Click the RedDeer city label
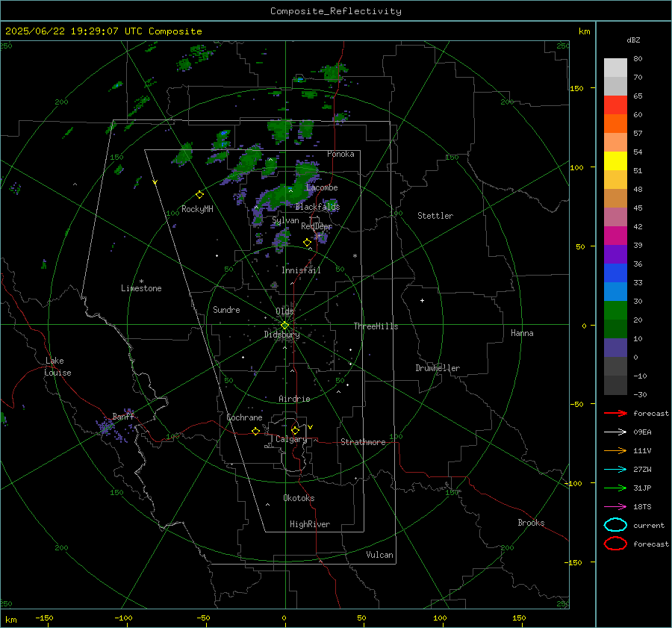 tap(317, 226)
